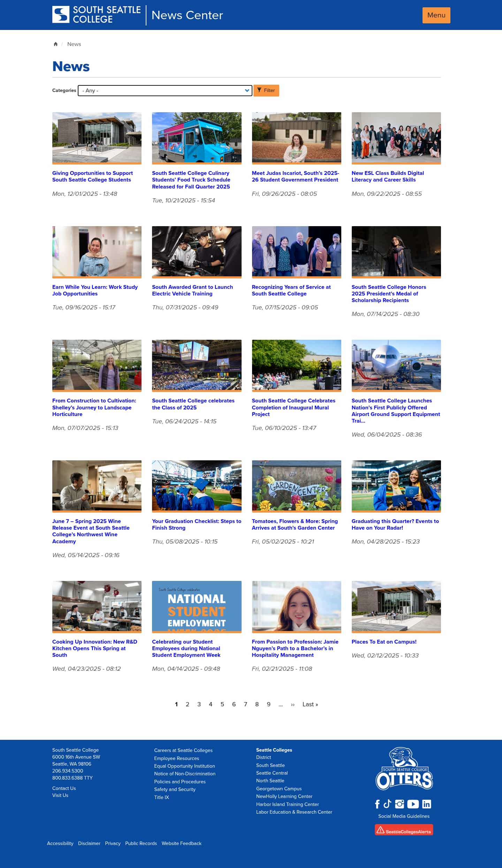Open Tomatoes, Flowers & More article
The image size is (502, 868).
(295, 524)
